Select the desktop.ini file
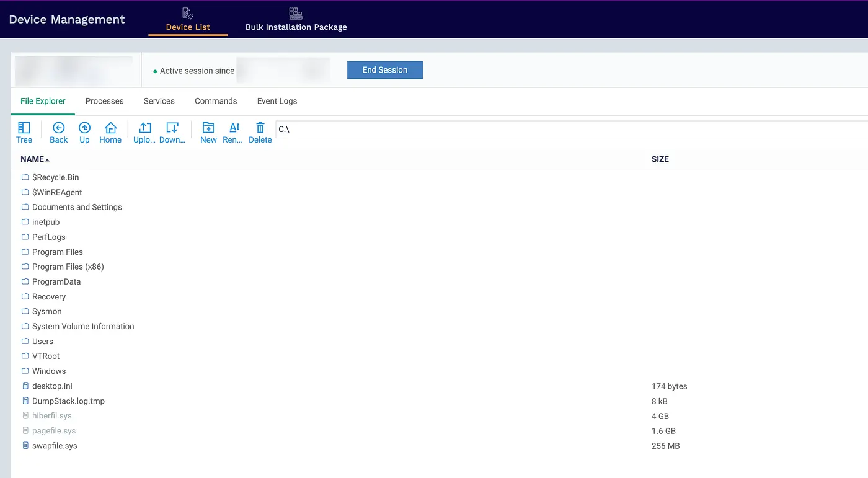Image resolution: width=868 pixels, height=478 pixels. pyautogui.click(x=52, y=386)
